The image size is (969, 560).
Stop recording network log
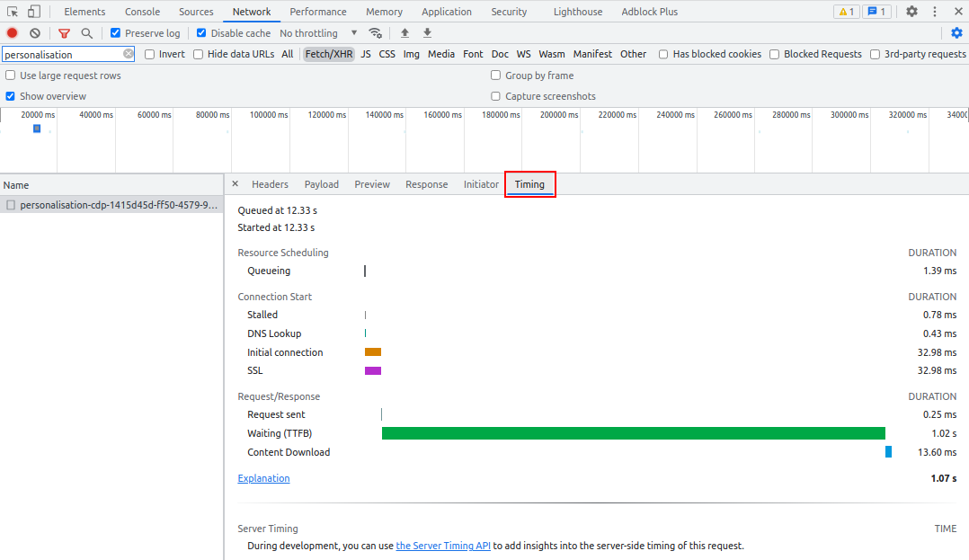pos(12,32)
